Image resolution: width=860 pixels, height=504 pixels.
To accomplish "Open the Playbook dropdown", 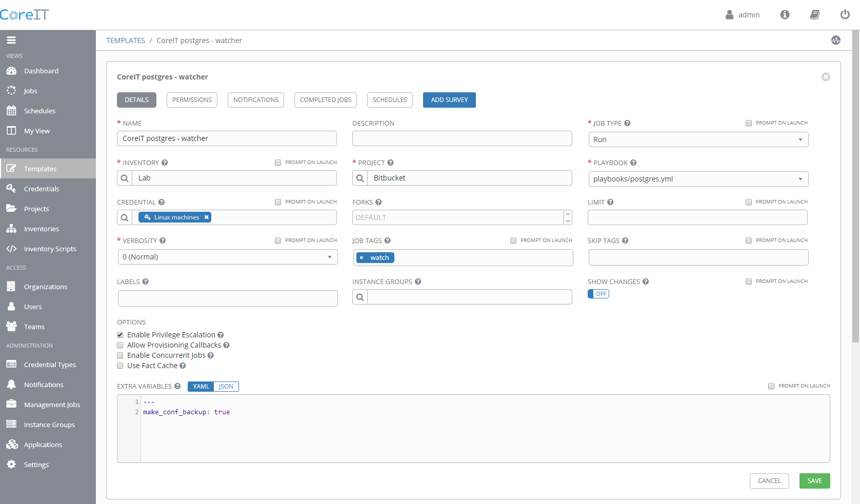I will pyautogui.click(x=698, y=179).
